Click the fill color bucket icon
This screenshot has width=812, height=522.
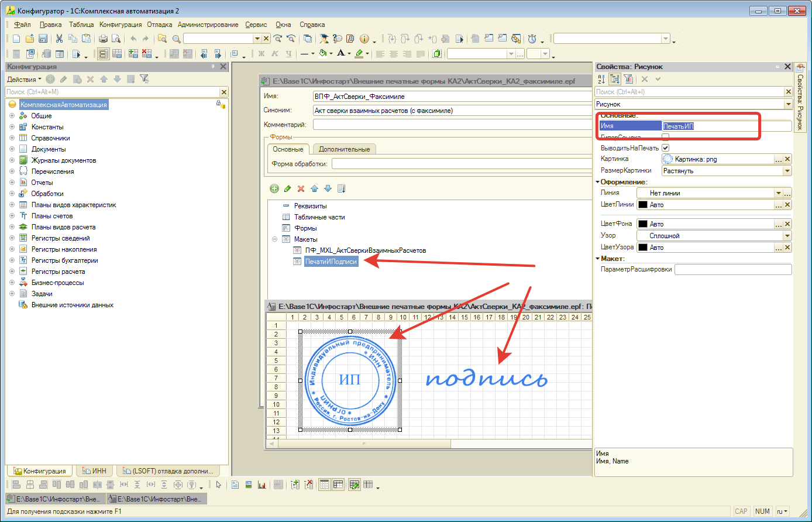323,54
